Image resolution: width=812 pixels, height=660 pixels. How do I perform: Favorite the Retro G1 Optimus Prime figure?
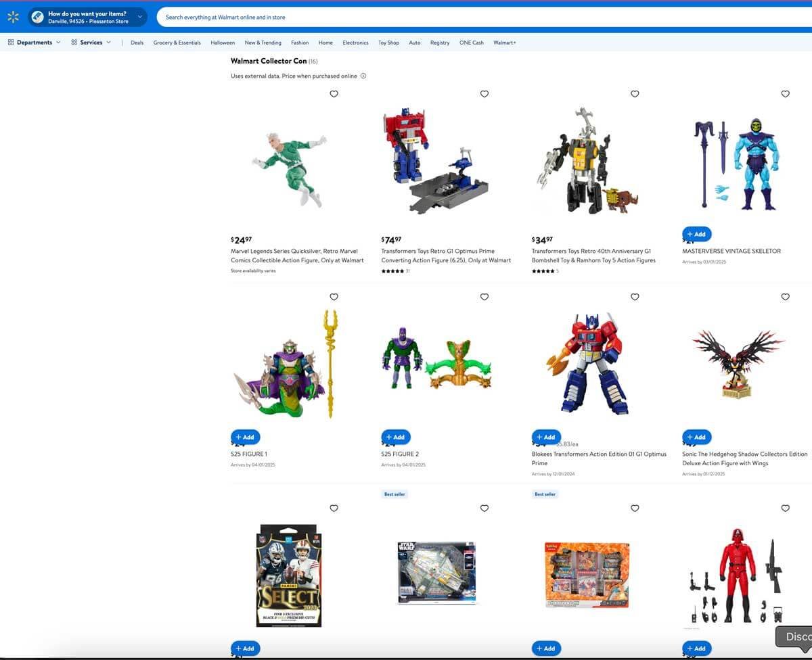pos(484,94)
